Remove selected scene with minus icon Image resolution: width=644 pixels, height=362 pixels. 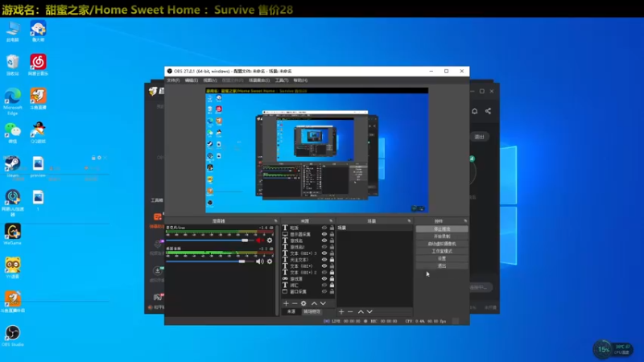coord(350,312)
